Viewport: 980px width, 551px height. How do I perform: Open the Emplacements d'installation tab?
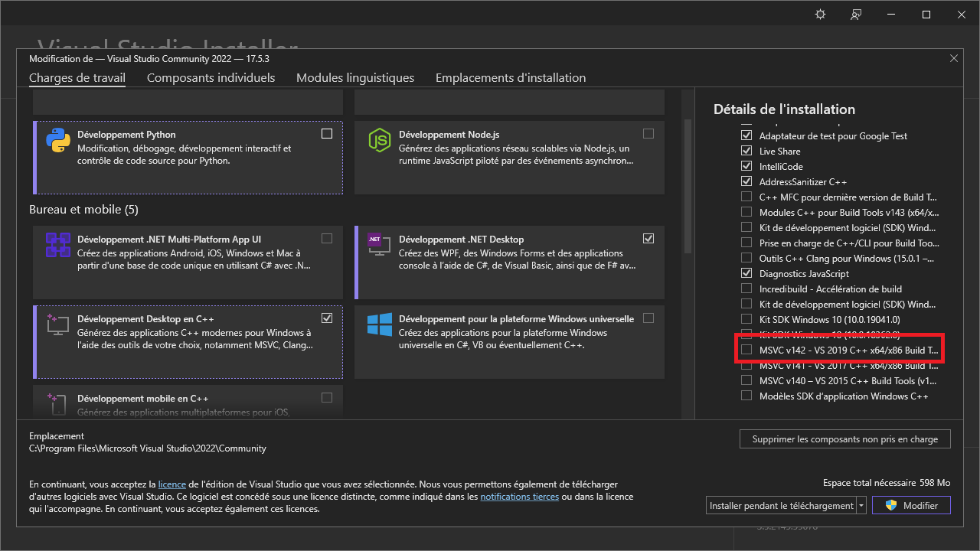click(x=511, y=77)
